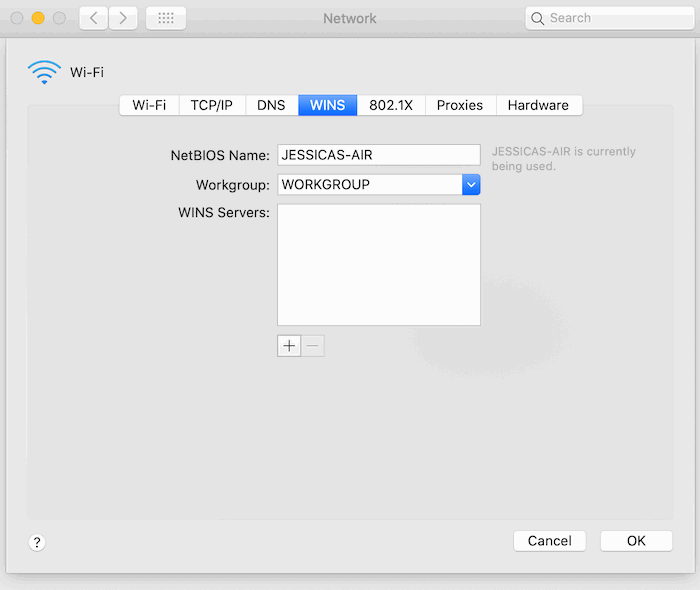This screenshot has height=590, width=700.
Task: Open help with the question mark
Action: click(37, 542)
